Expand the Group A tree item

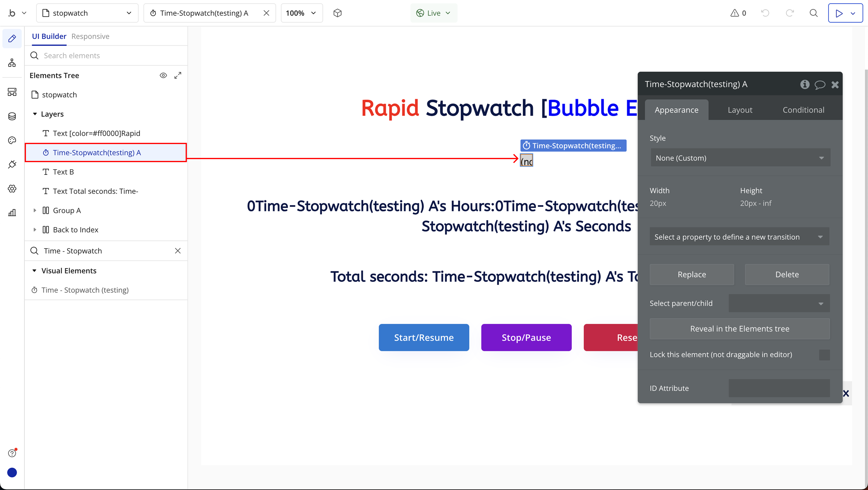[x=35, y=210]
